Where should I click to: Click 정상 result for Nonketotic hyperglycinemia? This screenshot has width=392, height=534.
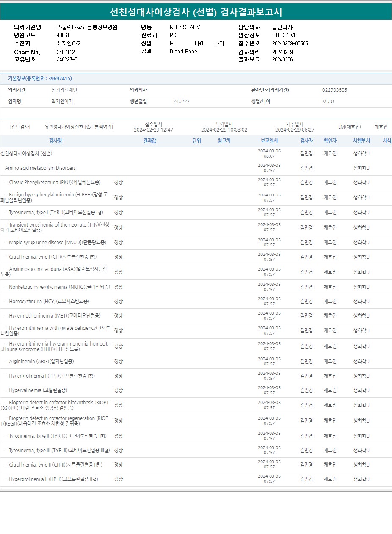[119, 287]
